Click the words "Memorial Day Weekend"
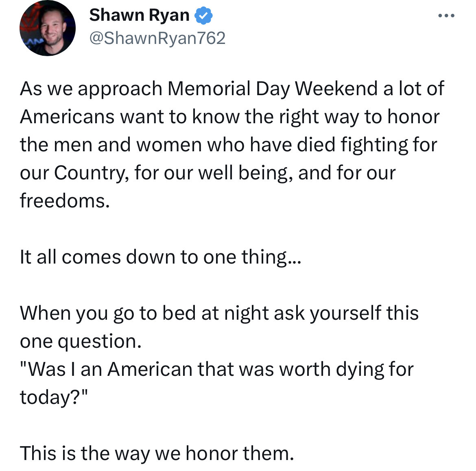The width and height of the screenshot is (476, 471). tap(273, 89)
